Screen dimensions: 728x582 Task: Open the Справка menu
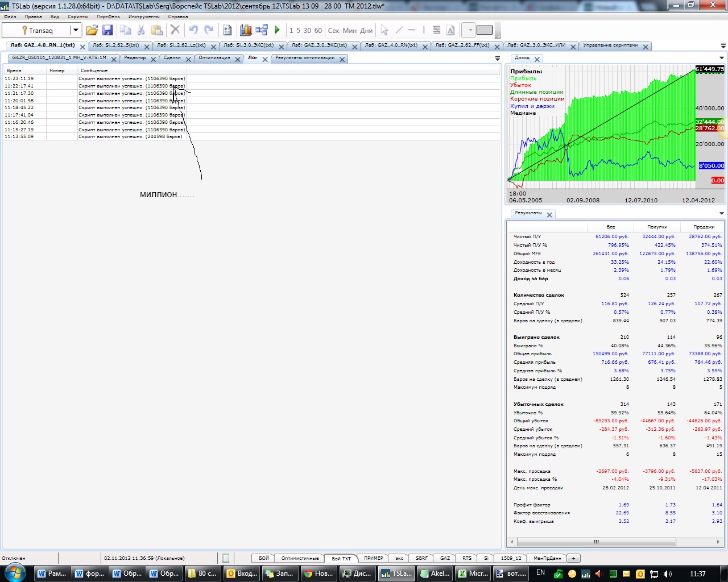tap(178, 16)
